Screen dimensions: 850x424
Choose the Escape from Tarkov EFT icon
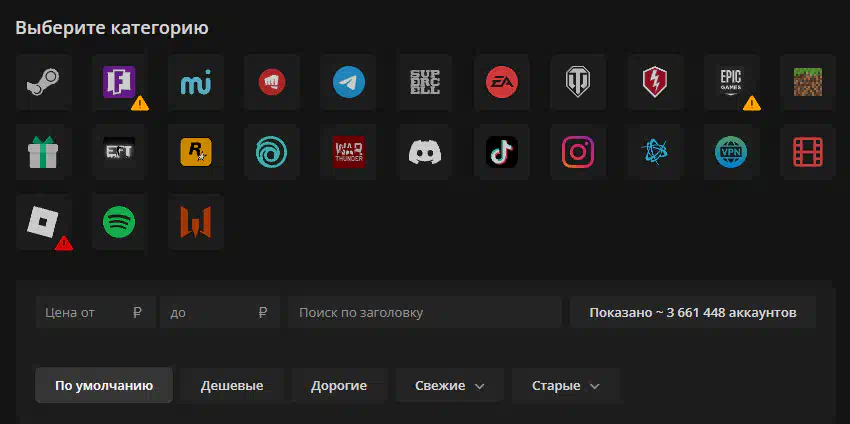coord(119,152)
